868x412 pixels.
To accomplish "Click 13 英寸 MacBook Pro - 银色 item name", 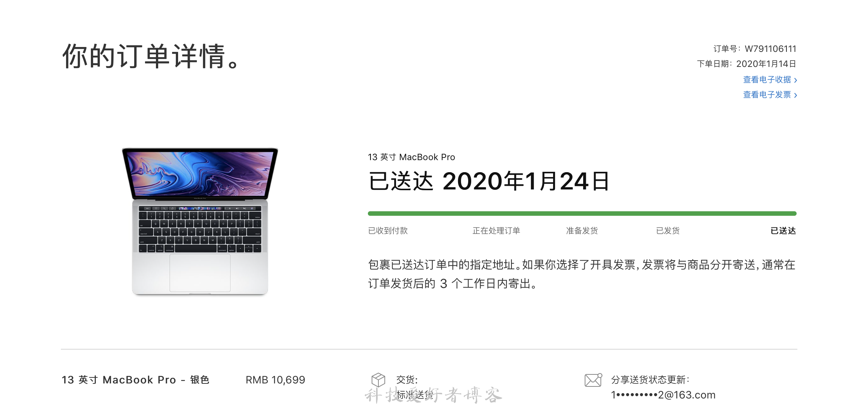I will [x=135, y=380].
